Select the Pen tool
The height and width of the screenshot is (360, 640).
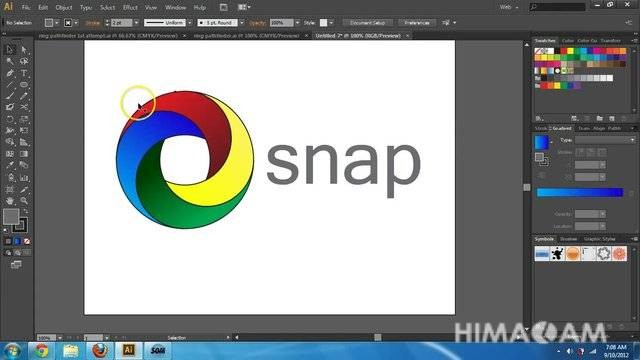tap(10, 73)
